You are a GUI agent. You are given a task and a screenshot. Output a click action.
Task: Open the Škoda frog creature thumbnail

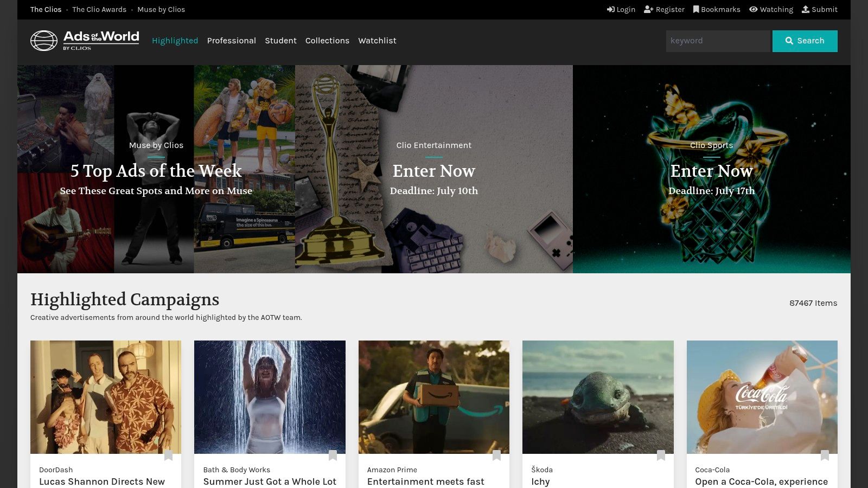[x=598, y=397]
